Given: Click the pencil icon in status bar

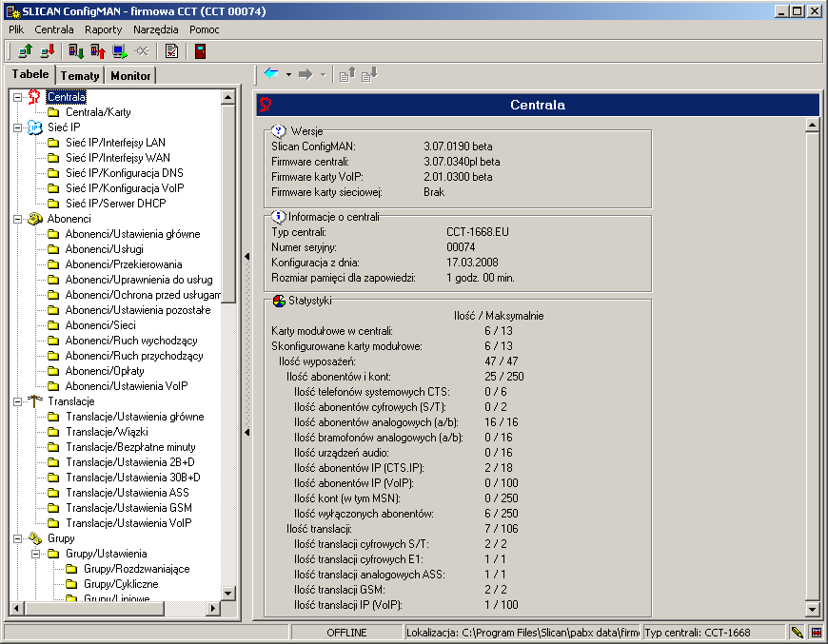Looking at the screenshot, I should (797, 633).
